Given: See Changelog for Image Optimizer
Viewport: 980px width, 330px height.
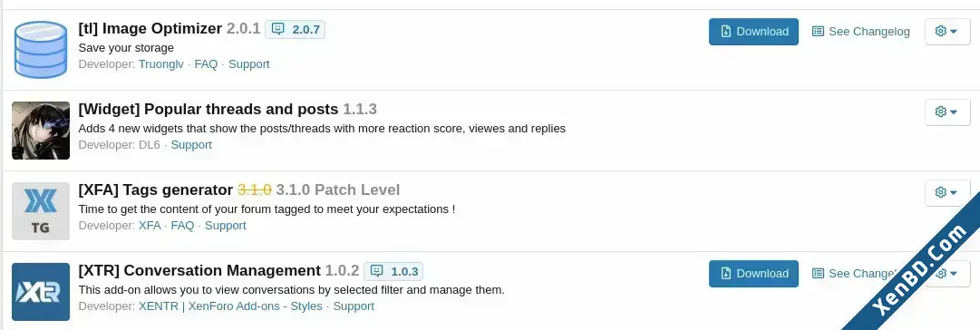Looking at the screenshot, I should (x=860, y=31).
